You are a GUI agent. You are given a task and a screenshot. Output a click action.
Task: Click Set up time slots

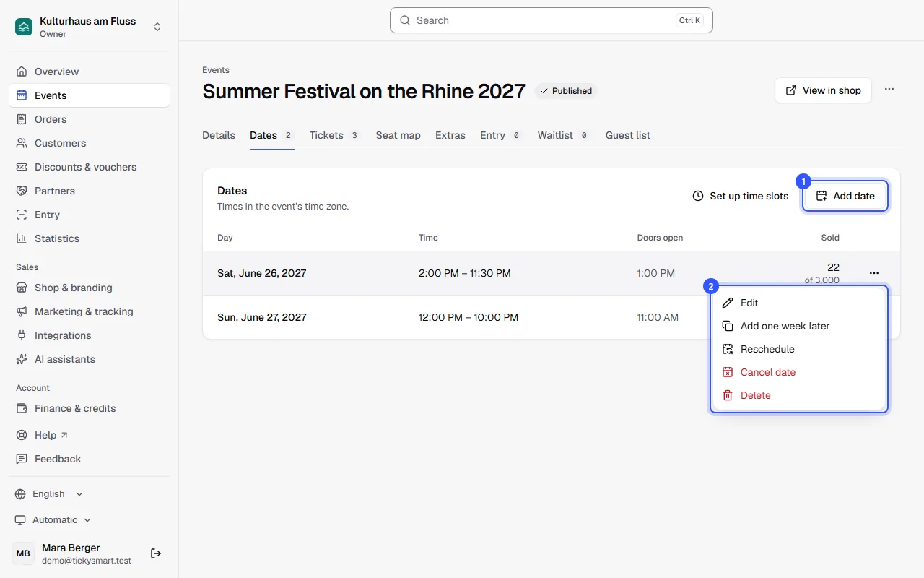tap(741, 196)
